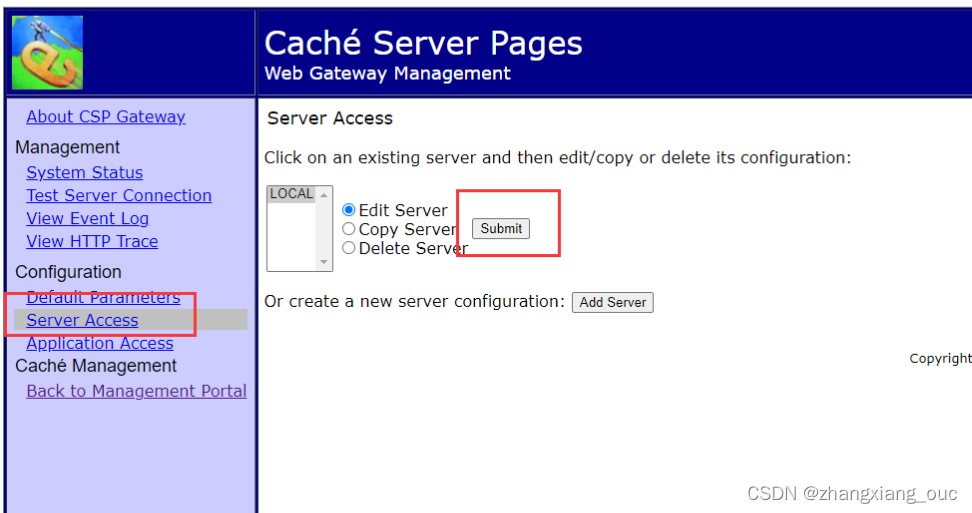Click the Caché Server Pages title

point(423,43)
